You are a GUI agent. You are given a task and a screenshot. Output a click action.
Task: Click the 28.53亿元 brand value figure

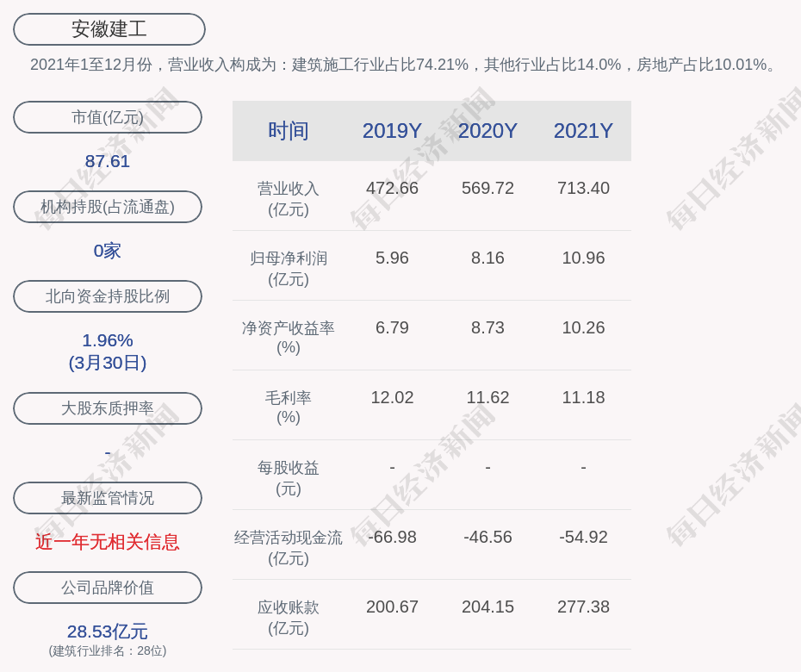(x=108, y=632)
